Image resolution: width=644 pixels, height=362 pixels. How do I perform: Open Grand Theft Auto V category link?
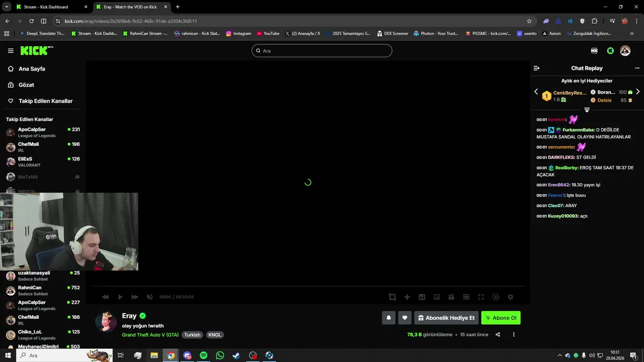point(150,335)
